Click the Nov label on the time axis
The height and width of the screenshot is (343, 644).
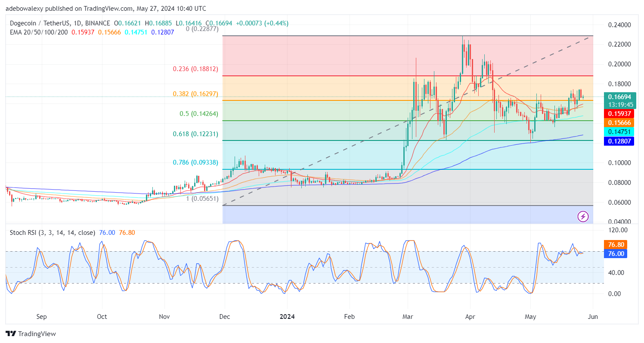tap(164, 316)
